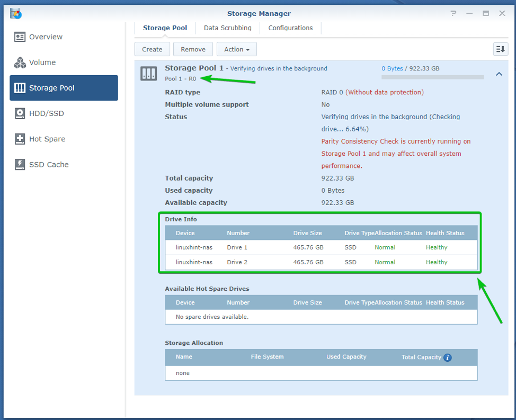The width and height of the screenshot is (516, 420).
Task: Open the help question mark button
Action: (454, 13)
